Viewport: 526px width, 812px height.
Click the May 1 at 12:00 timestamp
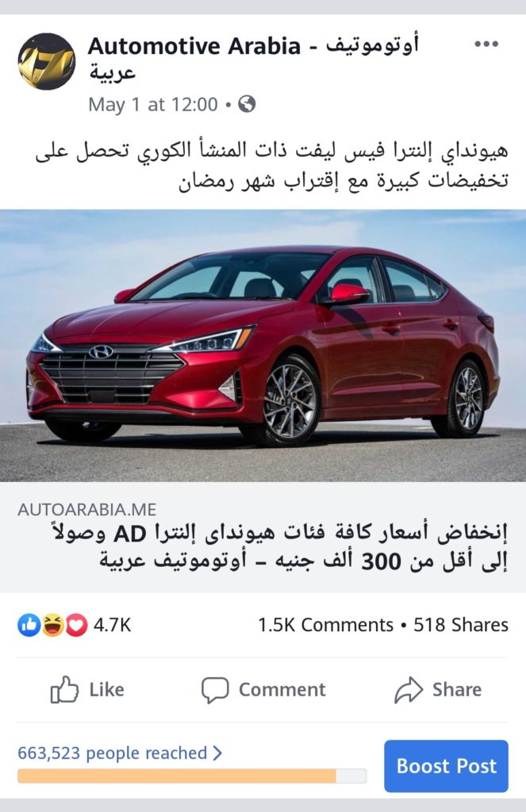pyautogui.click(x=153, y=105)
